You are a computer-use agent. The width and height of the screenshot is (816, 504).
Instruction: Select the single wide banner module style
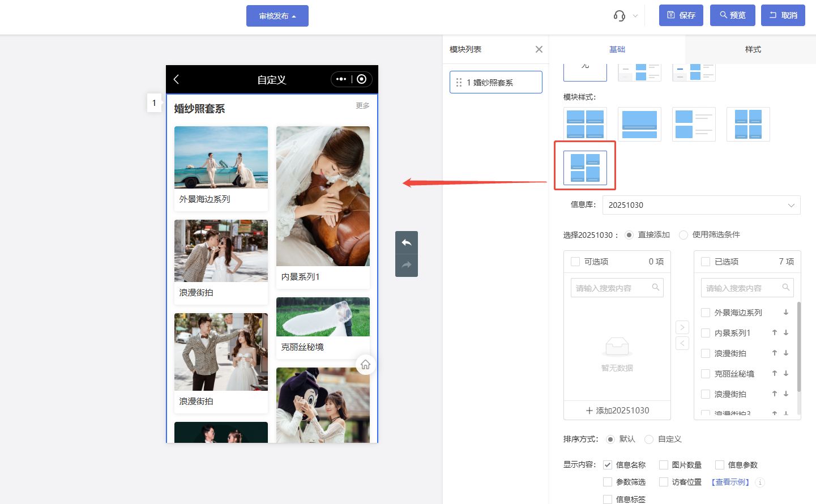(x=639, y=124)
